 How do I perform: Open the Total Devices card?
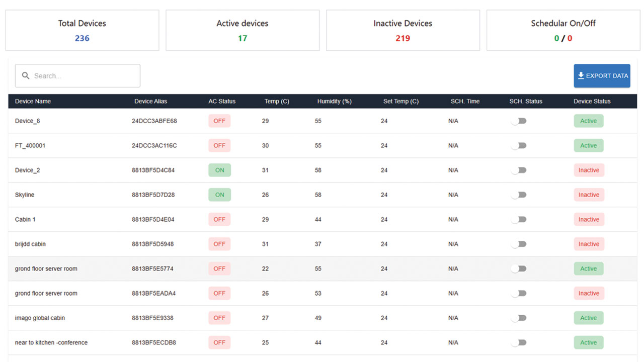(82, 30)
